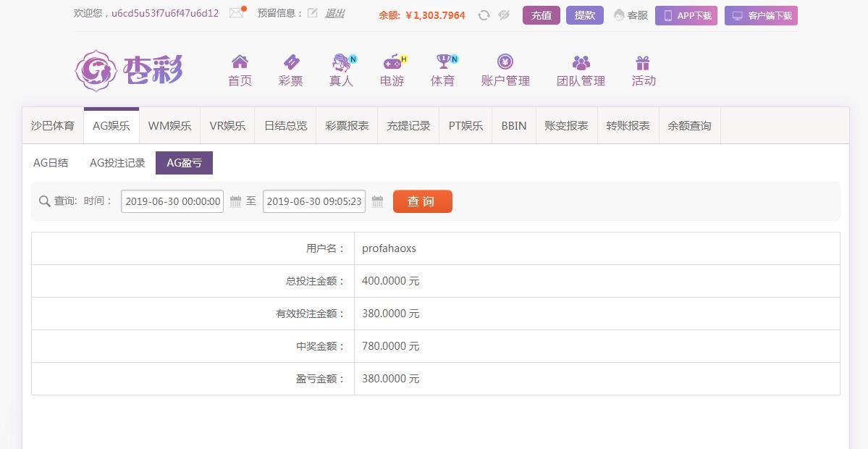The image size is (868, 449).
Task: Click the start time input field
Action: 172,201
